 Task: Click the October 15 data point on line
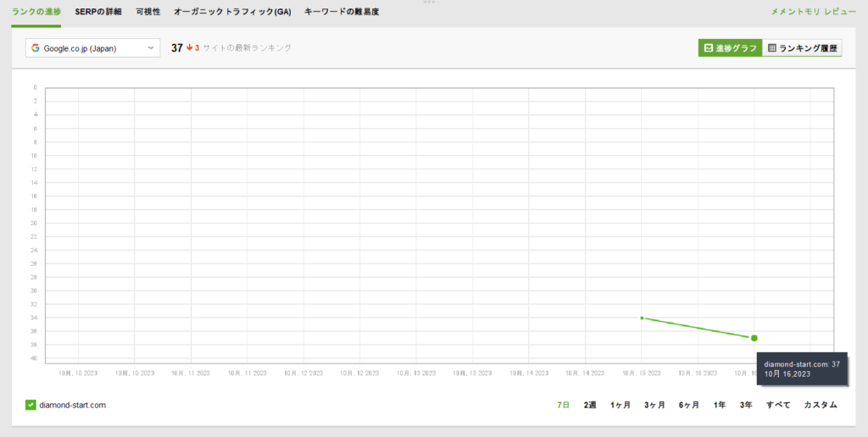pyautogui.click(x=642, y=318)
